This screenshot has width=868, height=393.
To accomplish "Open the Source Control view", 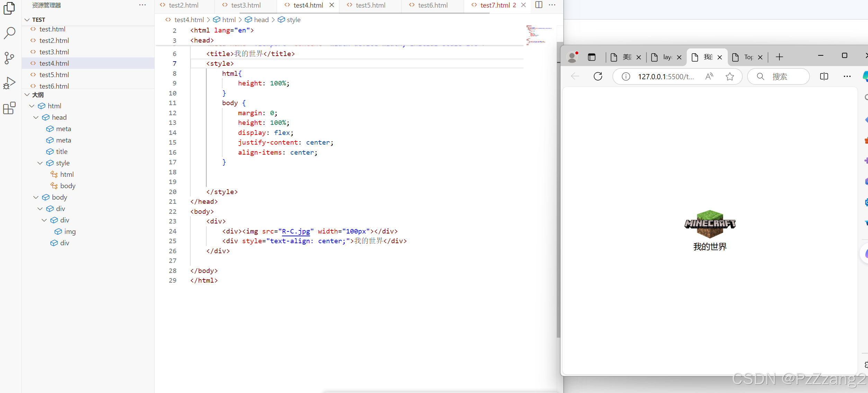I will coord(9,58).
